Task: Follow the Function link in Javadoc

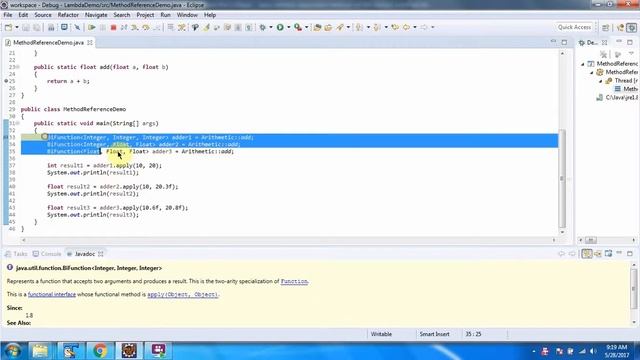Action: click(294, 281)
